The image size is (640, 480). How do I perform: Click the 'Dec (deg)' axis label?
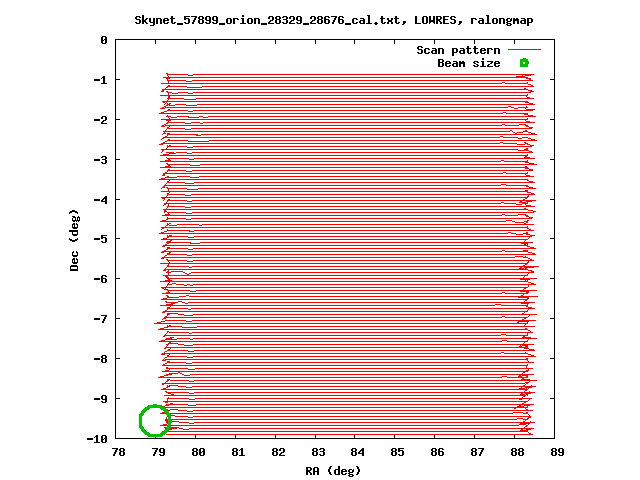point(74,240)
